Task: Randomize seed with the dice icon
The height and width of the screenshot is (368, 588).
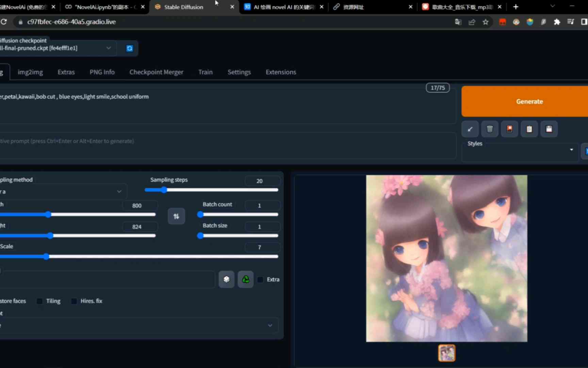Action: coord(226,280)
